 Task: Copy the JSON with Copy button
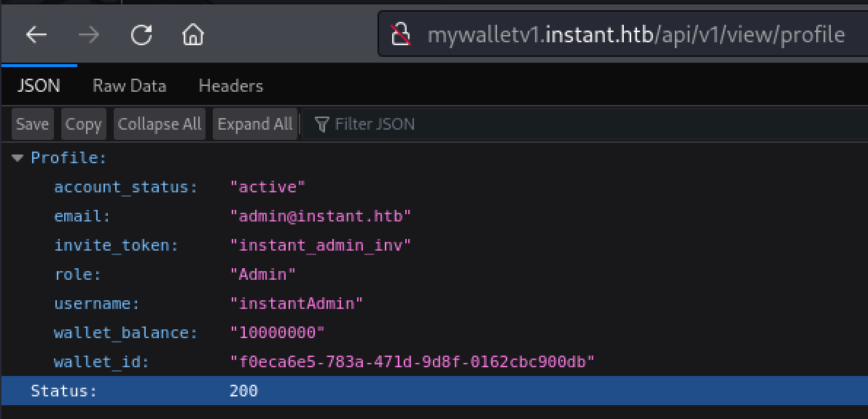tap(83, 125)
